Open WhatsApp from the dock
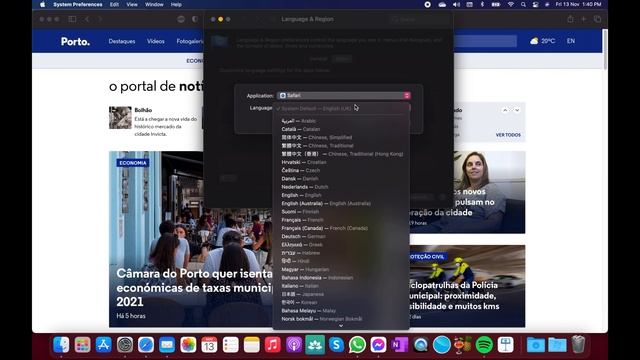640x360 pixels. coord(357,345)
